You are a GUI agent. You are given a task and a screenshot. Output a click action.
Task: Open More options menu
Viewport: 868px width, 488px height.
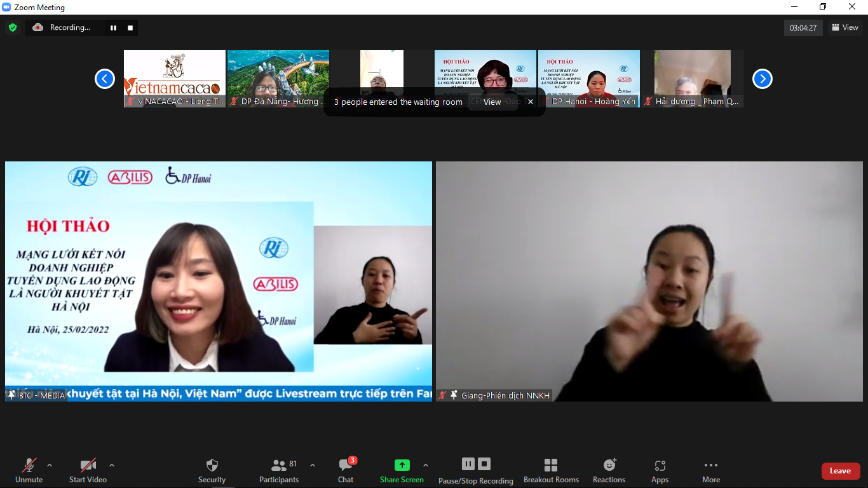711,471
